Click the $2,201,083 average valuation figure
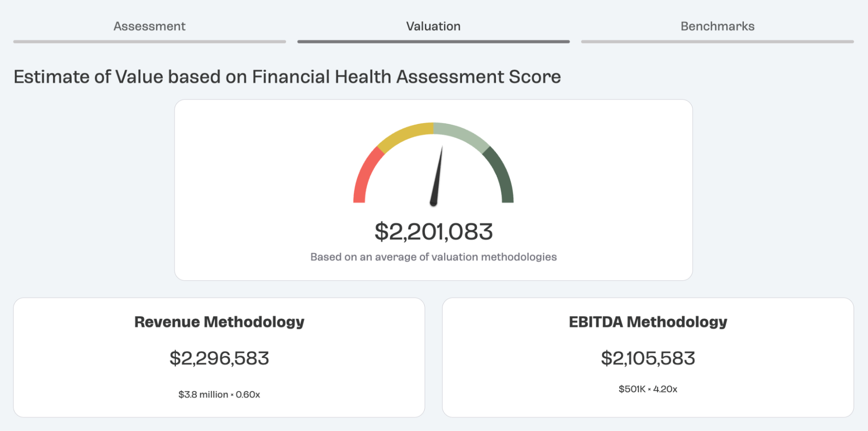This screenshot has width=868, height=431. tap(433, 232)
